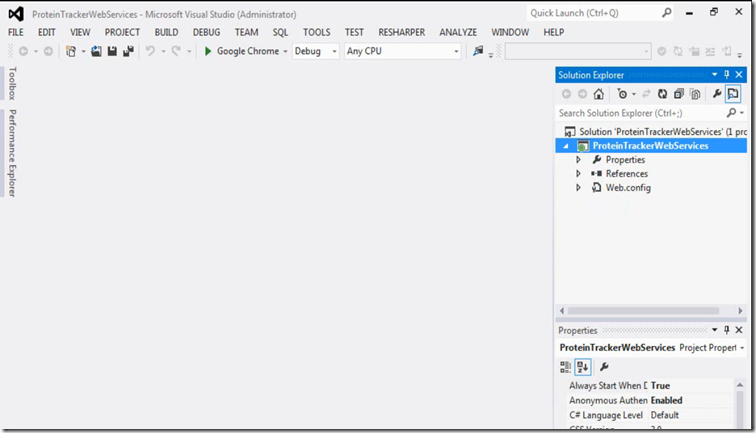The height and width of the screenshot is (433, 756).
Task: Open the FILE menu
Action: [x=15, y=32]
